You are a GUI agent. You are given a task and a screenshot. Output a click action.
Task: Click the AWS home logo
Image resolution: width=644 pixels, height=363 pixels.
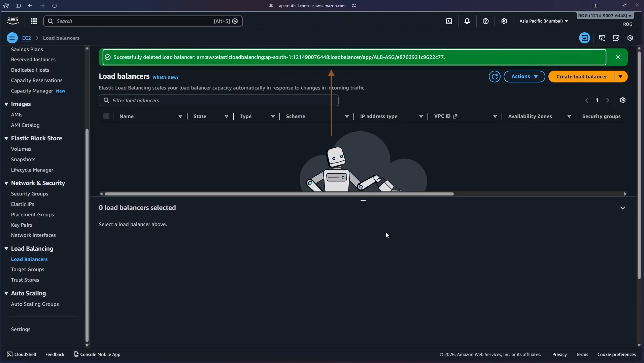(x=12, y=21)
